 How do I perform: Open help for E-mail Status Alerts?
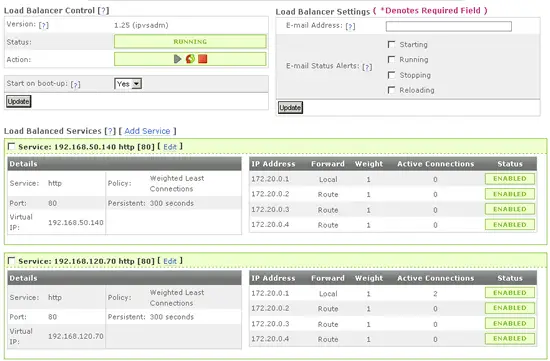(367, 67)
